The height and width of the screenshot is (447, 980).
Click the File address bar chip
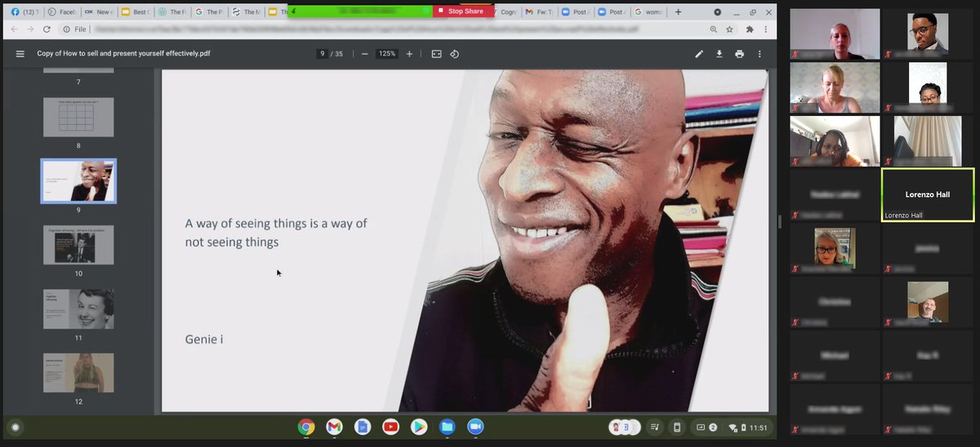coord(73,29)
